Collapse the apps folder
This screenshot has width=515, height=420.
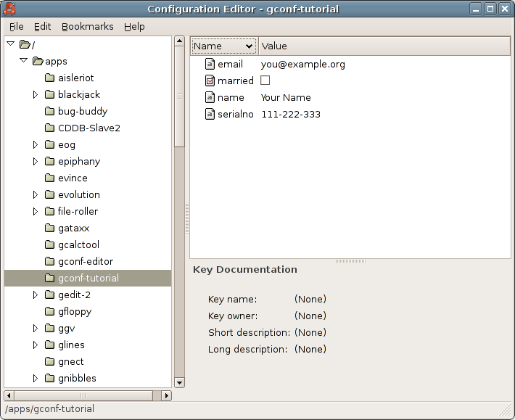click(24, 60)
